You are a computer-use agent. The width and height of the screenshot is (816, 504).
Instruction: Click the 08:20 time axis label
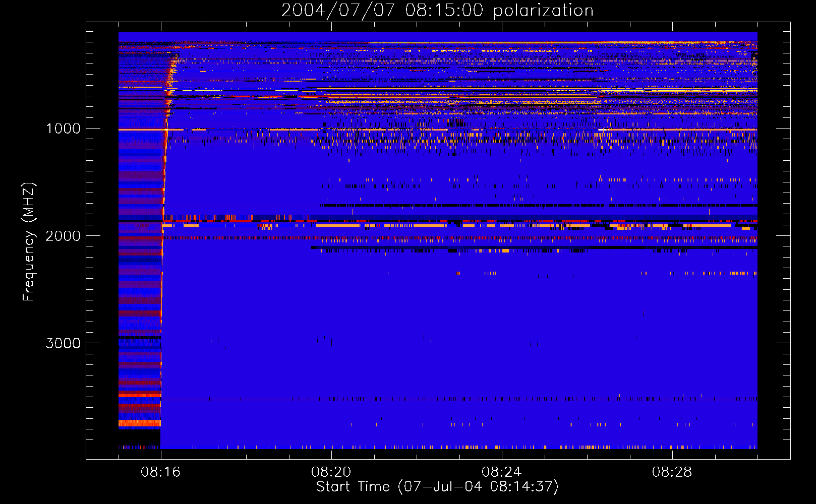[x=331, y=472]
